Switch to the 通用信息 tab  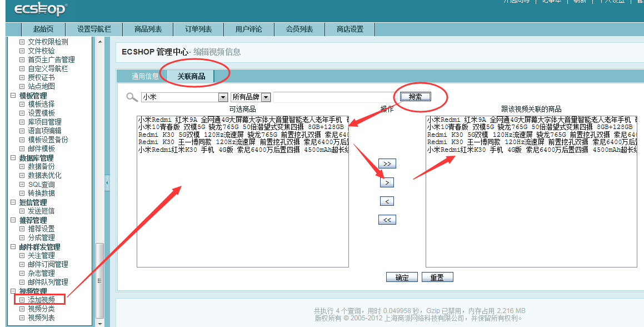[144, 76]
